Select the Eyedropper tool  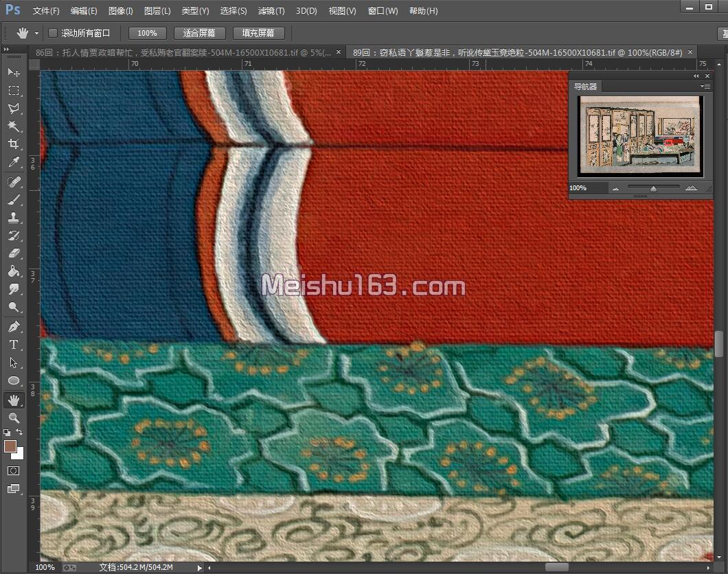pyautogui.click(x=14, y=163)
